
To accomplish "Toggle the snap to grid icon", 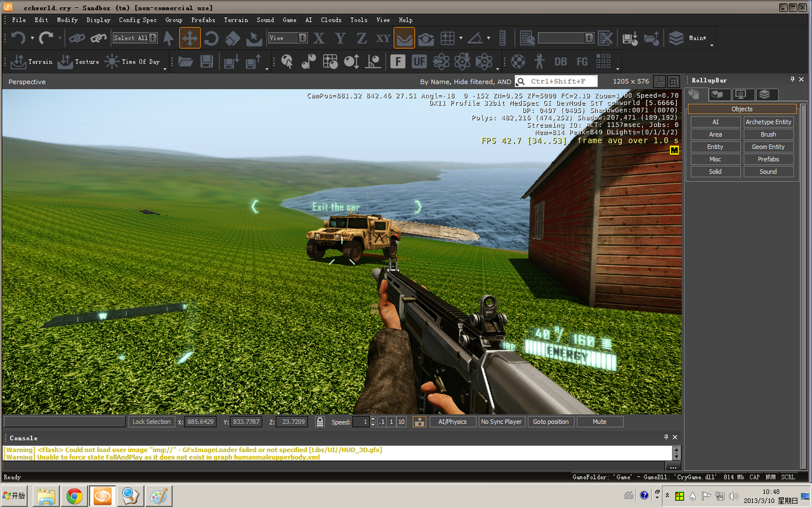I will [448, 38].
